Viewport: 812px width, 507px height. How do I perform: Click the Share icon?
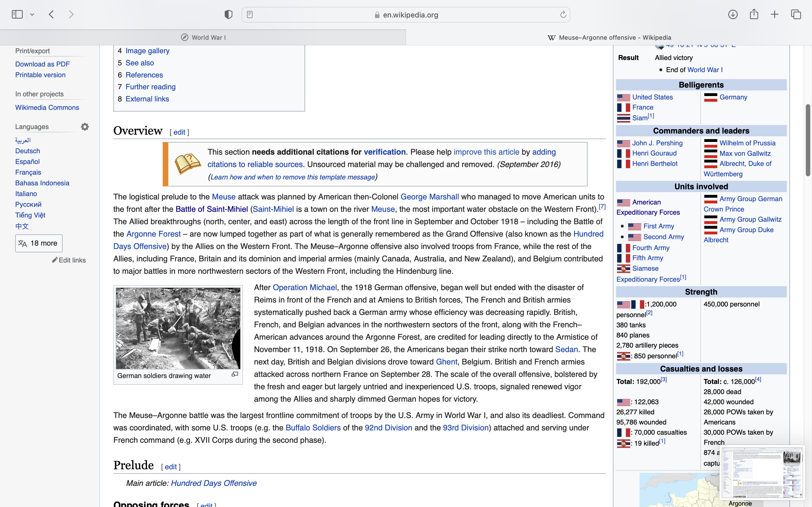pyautogui.click(x=754, y=14)
